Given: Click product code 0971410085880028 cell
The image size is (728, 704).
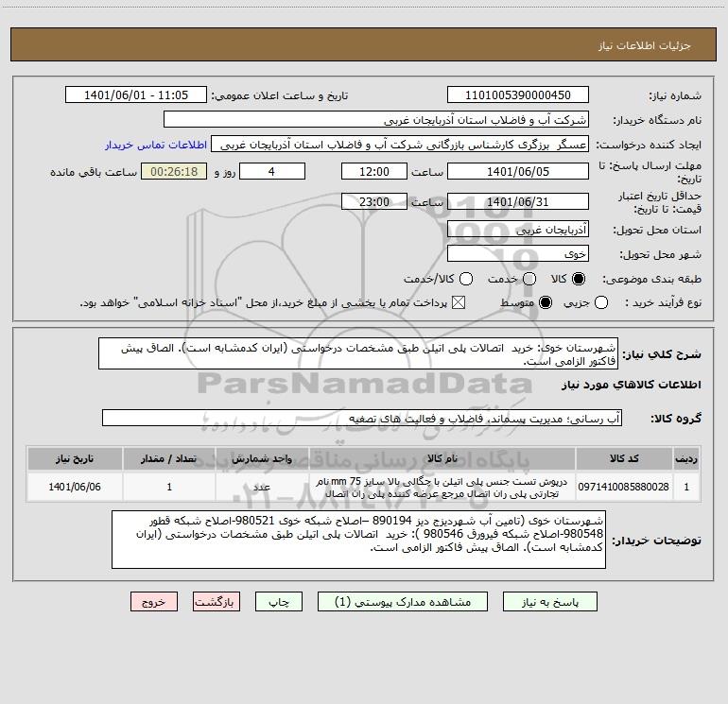Looking at the screenshot, I should tap(624, 487).
